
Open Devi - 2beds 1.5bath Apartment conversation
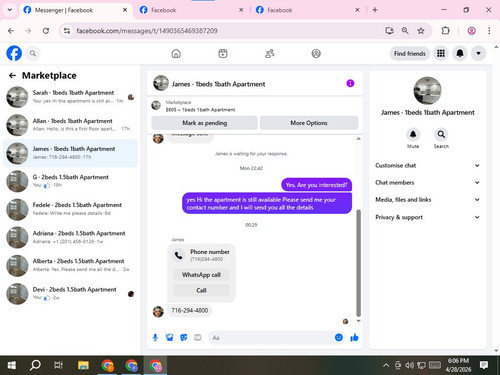coord(70,294)
